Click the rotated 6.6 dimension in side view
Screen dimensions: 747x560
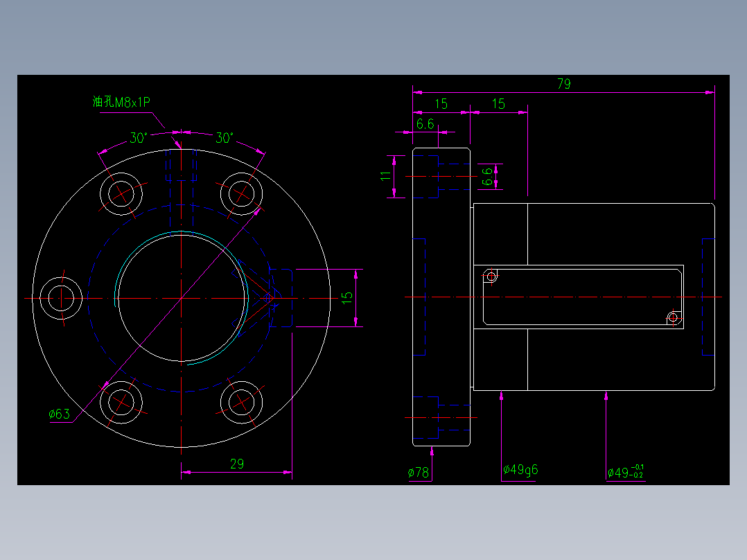tap(487, 177)
